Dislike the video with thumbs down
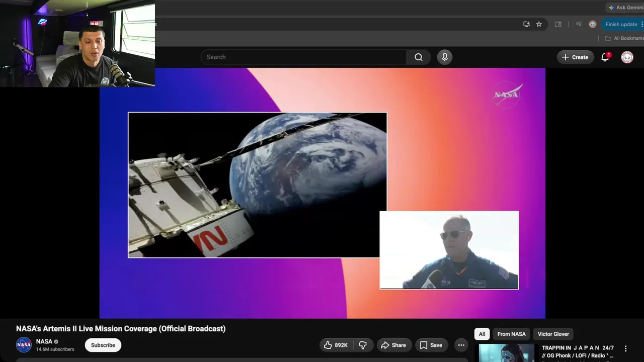 pos(362,345)
